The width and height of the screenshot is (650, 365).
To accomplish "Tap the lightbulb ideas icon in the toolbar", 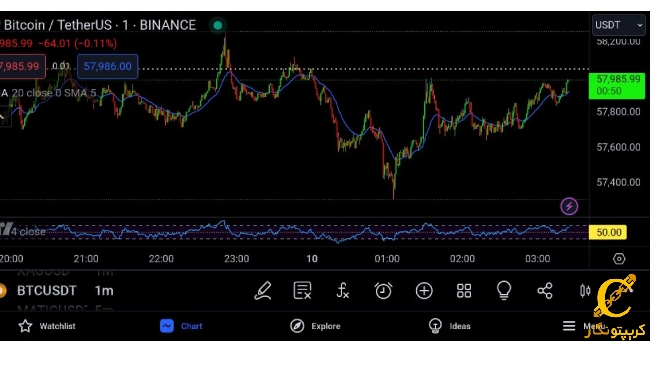I will [x=504, y=290].
